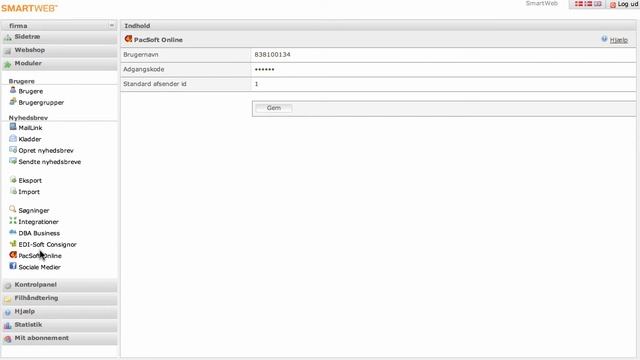
Task: Click the Import icon
Action: point(13,191)
